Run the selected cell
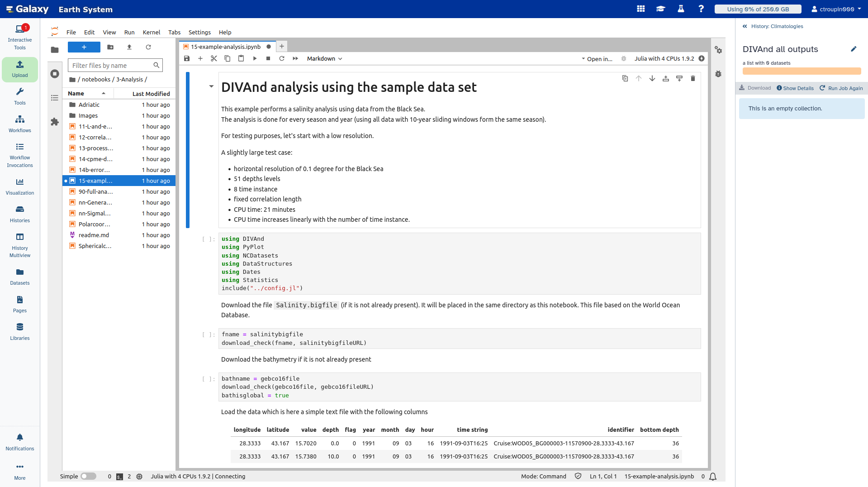 pos(255,58)
